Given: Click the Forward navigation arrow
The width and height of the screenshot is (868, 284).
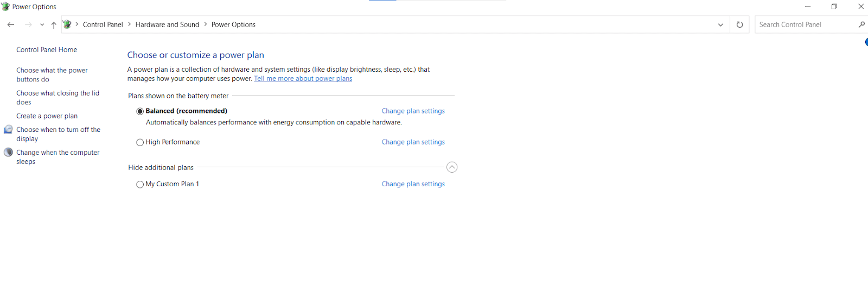Looking at the screenshot, I should coord(28,24).
